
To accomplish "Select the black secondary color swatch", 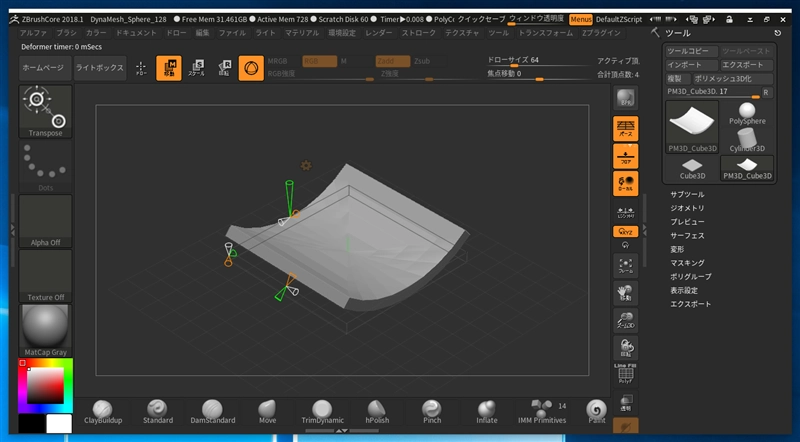I will [x=32, y=424].
